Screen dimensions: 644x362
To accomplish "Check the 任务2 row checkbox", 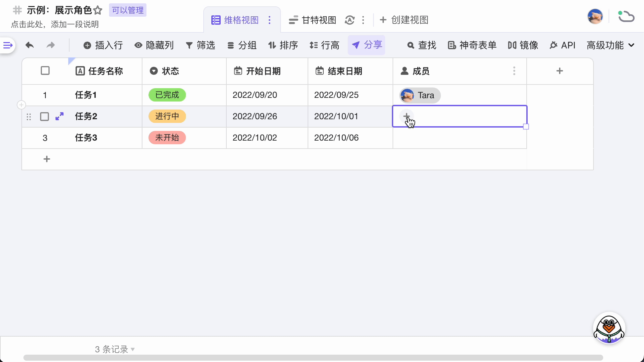I will (44, 117).
